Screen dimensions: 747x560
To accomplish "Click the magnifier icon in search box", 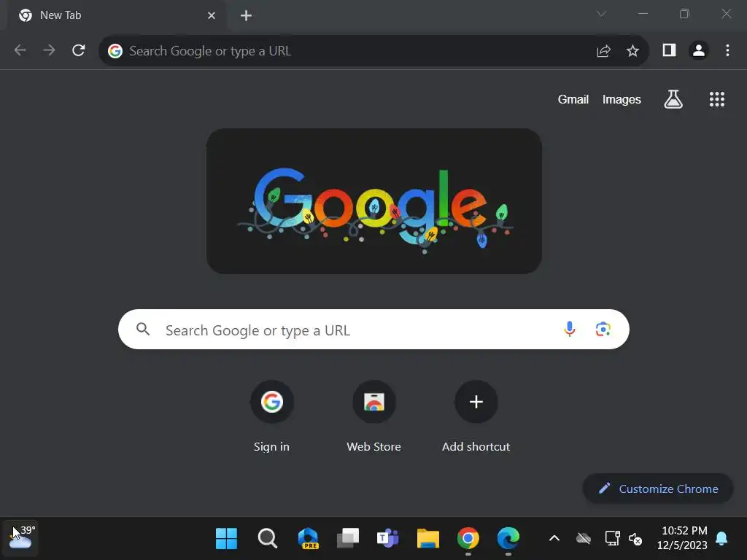I will 143,329.
